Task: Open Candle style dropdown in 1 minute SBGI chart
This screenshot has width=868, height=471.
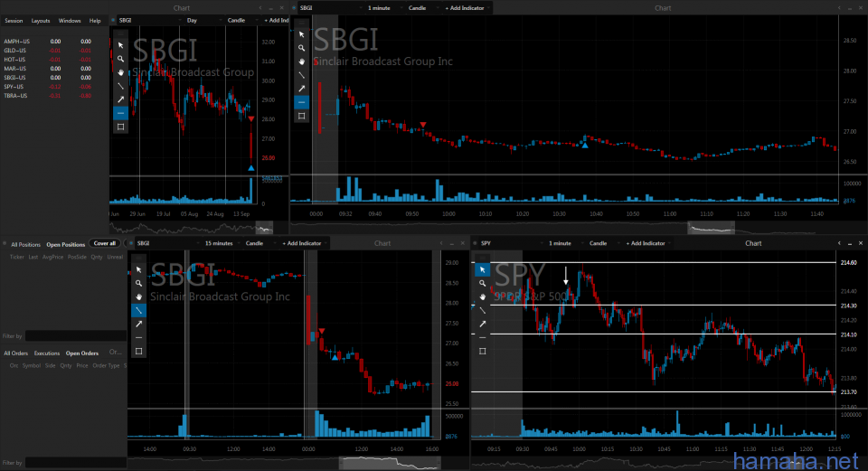Action: 423,8
